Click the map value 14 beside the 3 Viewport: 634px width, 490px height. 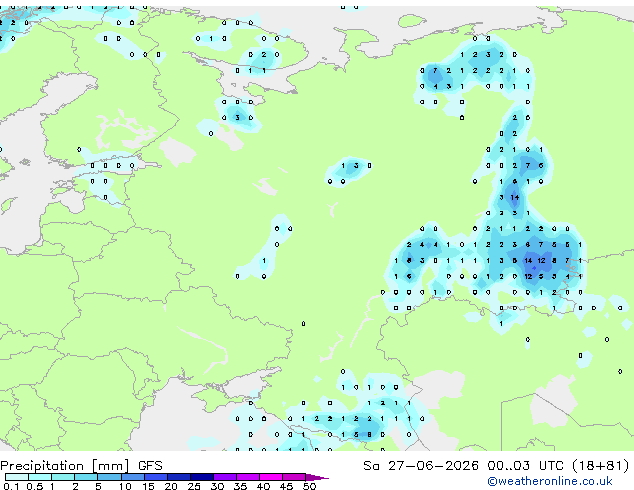point(515,197)
